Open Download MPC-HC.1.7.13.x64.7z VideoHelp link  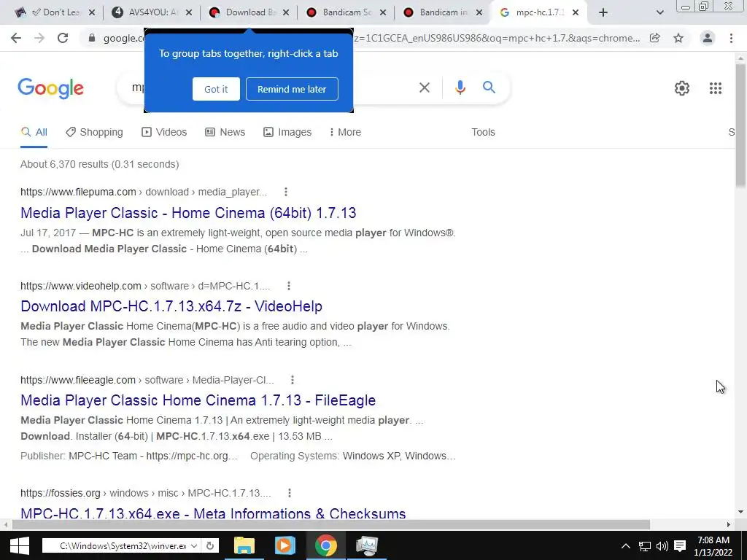pyautogui.click(x=171, y=306)
